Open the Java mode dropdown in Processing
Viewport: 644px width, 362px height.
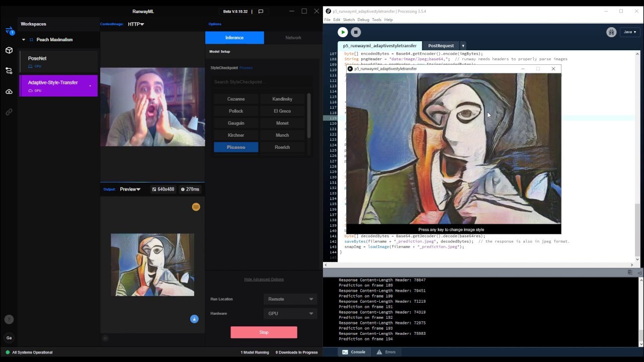630,32
